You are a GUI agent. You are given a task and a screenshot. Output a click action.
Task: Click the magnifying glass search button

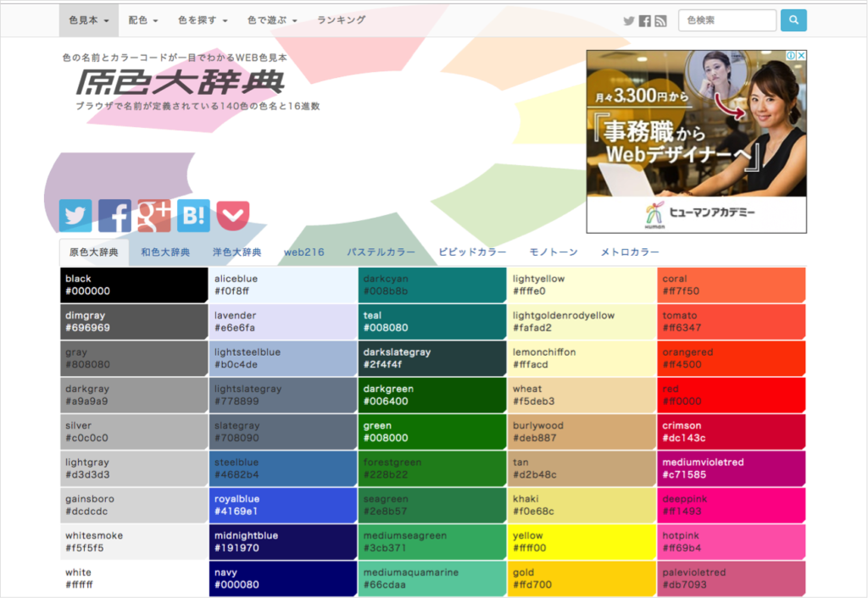click(793, 19)
